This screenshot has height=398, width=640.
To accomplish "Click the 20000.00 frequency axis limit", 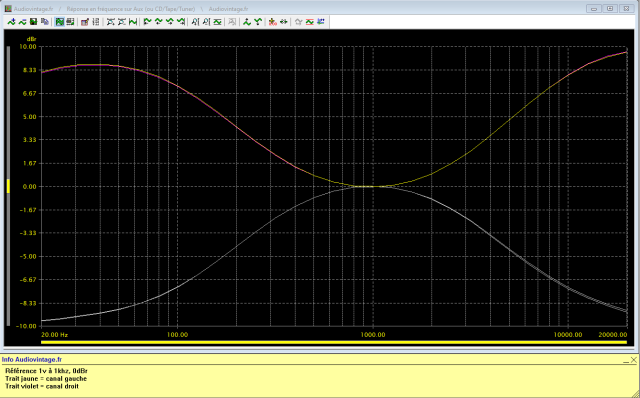I will pos(613,335).
